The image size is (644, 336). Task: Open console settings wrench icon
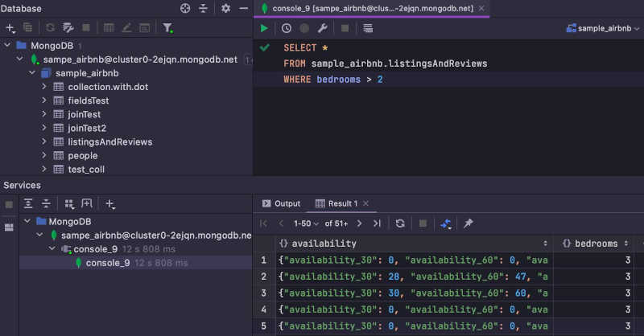(323, 28)
